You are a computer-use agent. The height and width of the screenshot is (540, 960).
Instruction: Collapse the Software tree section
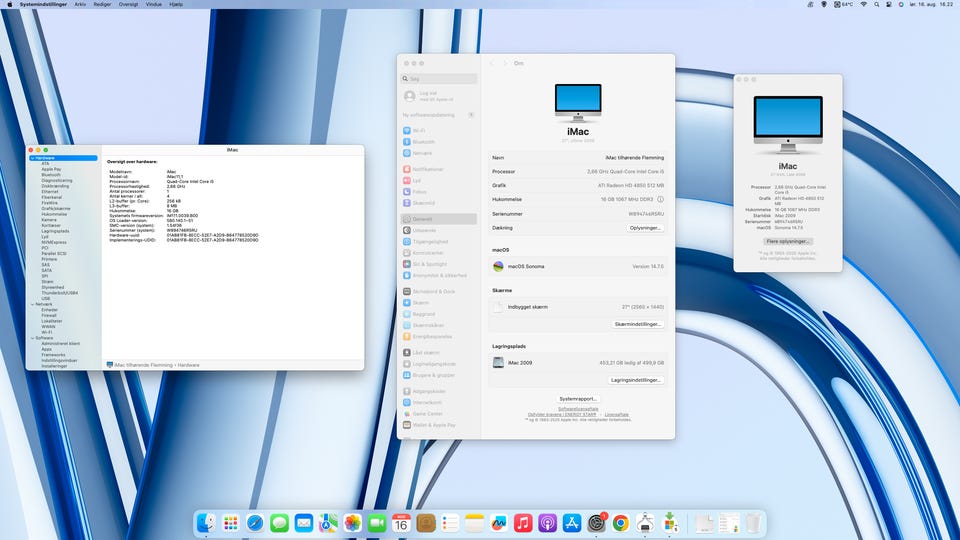32,338
